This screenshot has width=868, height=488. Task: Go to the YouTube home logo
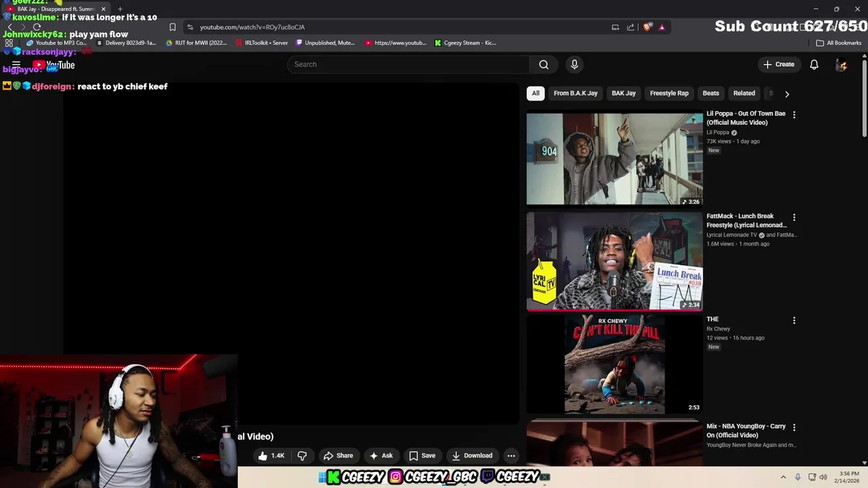[x=54, y=65]
